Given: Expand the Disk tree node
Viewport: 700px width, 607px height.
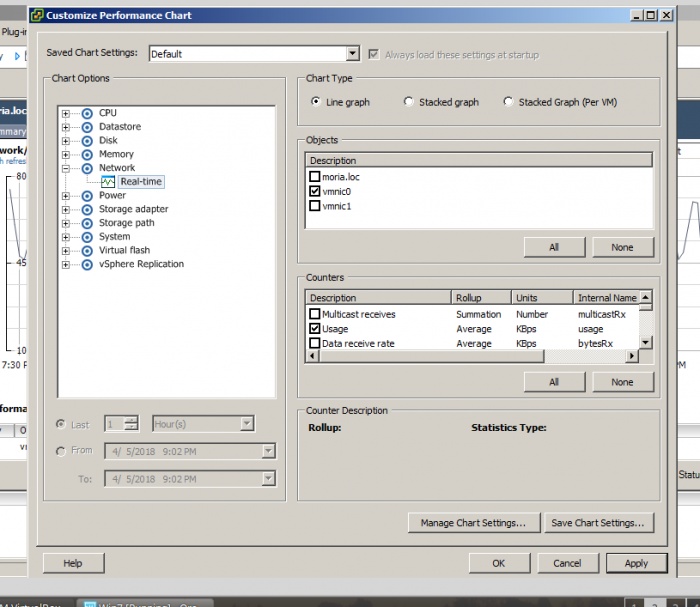Looking at the screenshot, I should (x=66, y=141).
